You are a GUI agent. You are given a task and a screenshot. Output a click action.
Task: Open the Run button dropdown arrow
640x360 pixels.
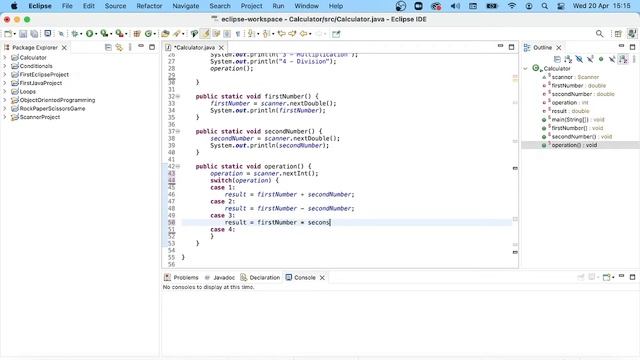96,34
